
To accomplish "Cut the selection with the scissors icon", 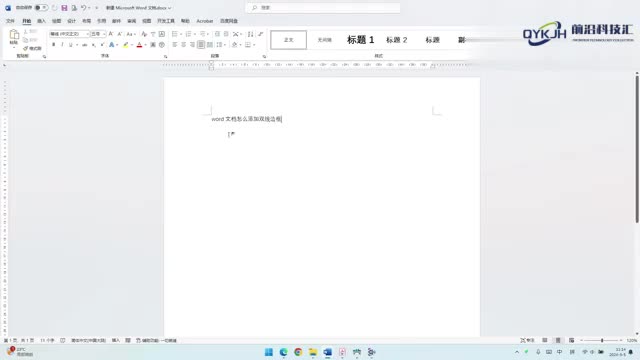I will click(x=25, y=31).
